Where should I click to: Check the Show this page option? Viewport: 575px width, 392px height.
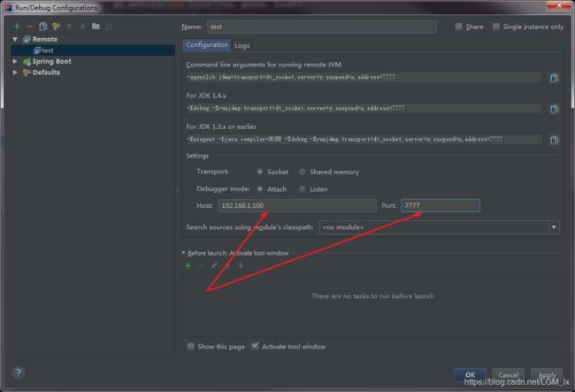[191, 346]
